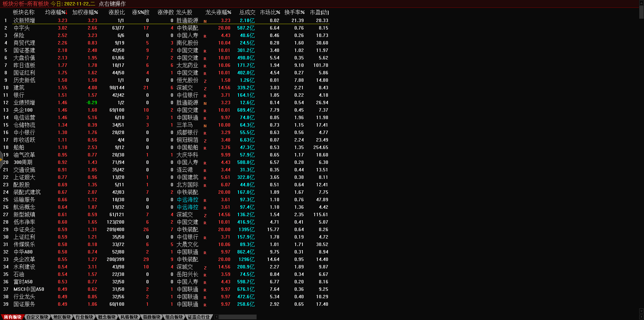Click the horizontal scrollbar left arrow

point(216,317)
